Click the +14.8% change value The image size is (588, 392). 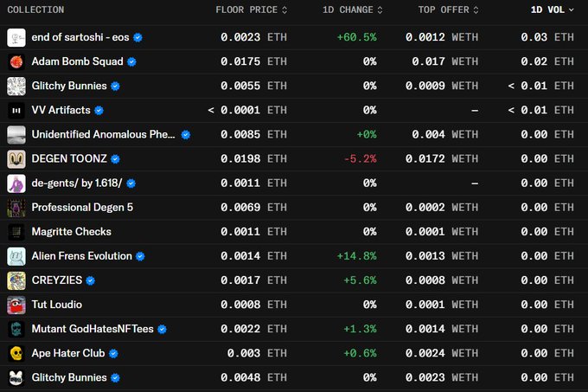(356, 256)
